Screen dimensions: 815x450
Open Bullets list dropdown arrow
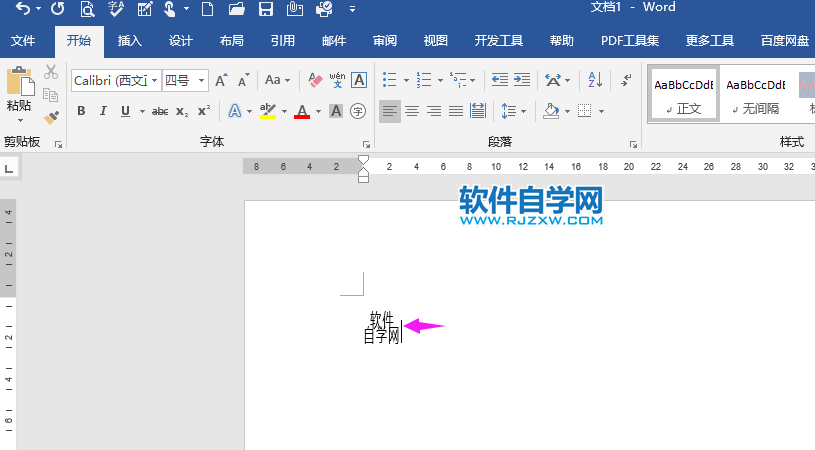[406, 80]
